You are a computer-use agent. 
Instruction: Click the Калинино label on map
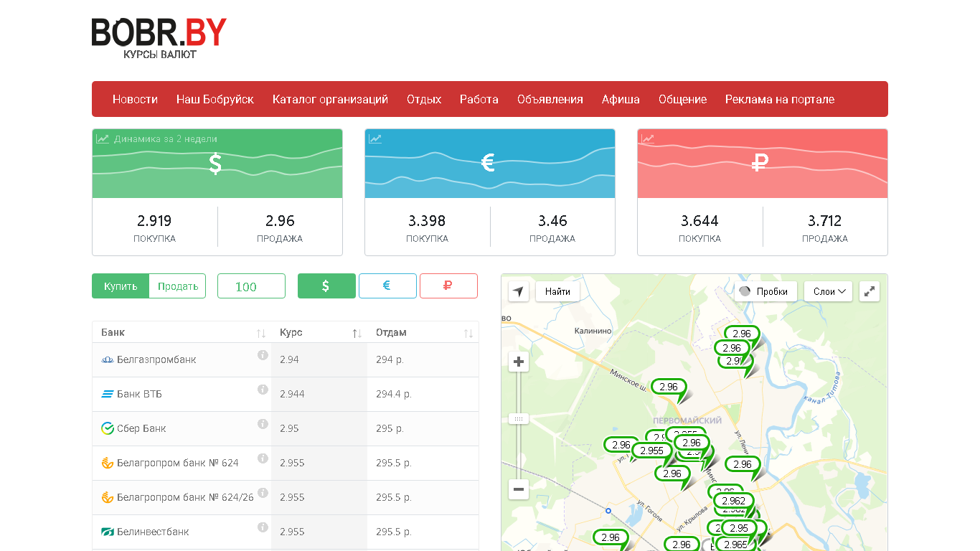coord(593,331)
